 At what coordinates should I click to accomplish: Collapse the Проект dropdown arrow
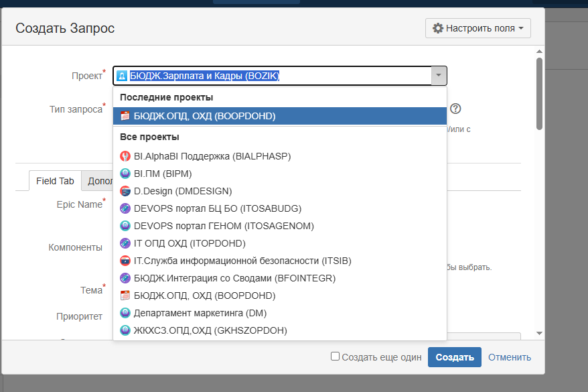point(439,76)
